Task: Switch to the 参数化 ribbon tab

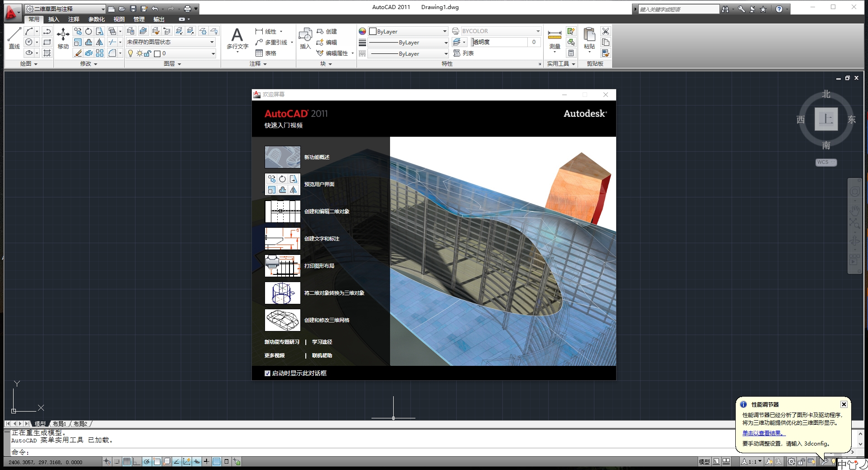Action: (x=96, y=19)
